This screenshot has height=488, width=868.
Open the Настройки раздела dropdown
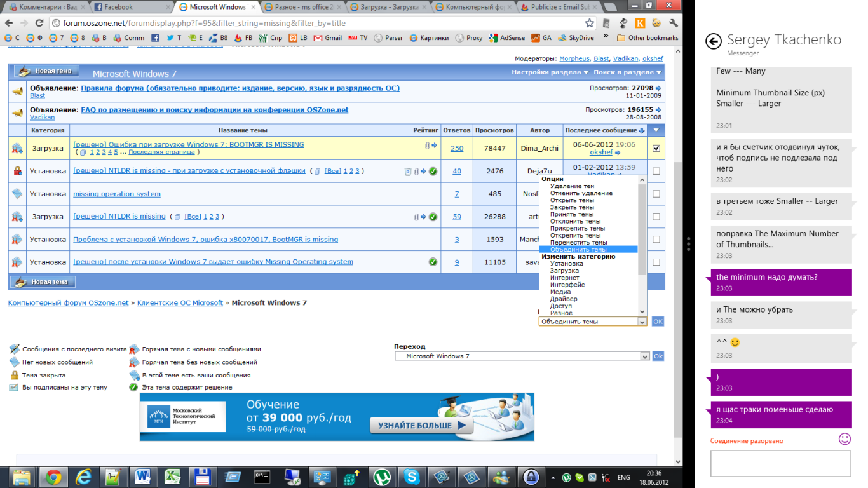tap(549, 72)
